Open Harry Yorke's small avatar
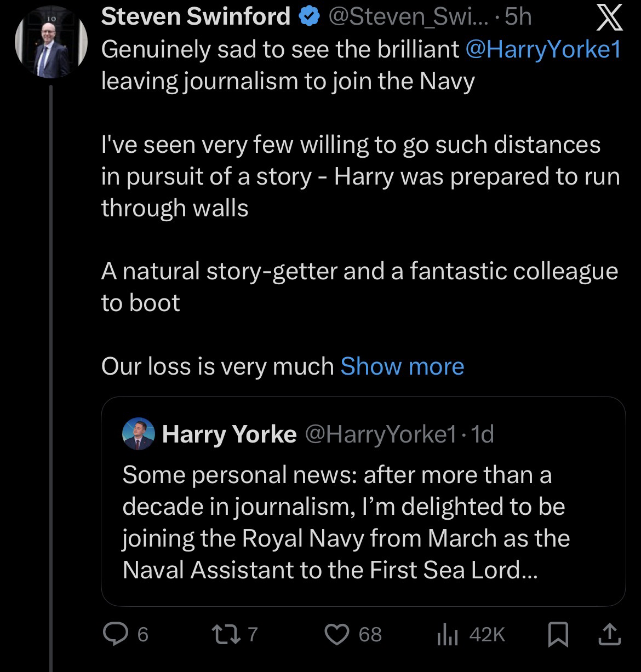This screenshot has height=672, width=641. (138, 434)
